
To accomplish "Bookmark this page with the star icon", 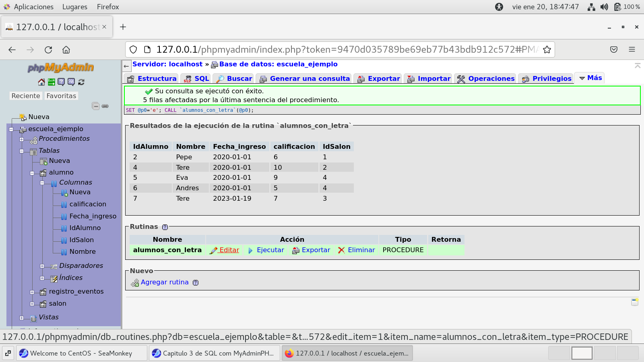I will tap(547, 49).
